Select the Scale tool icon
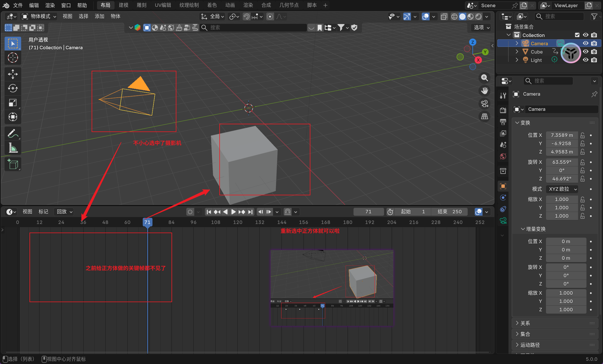Viewport: 603px width, 364px height. click(13, 103)
